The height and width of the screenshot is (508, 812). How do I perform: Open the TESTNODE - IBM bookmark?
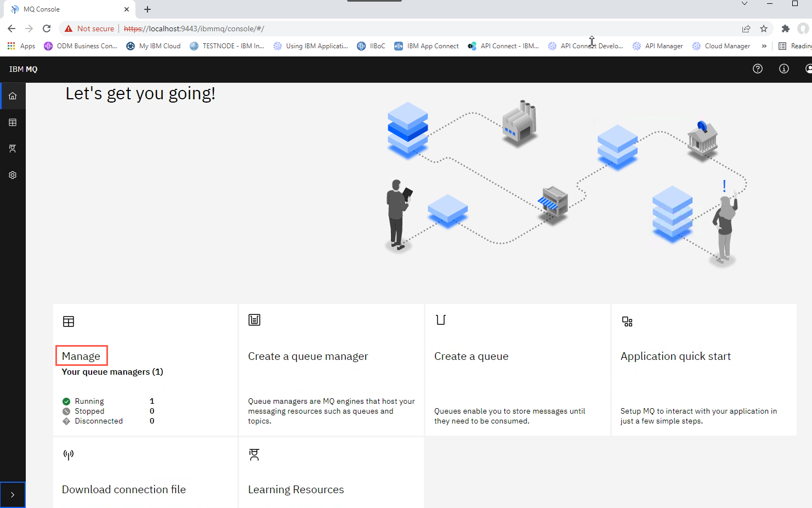pos(227,46)
